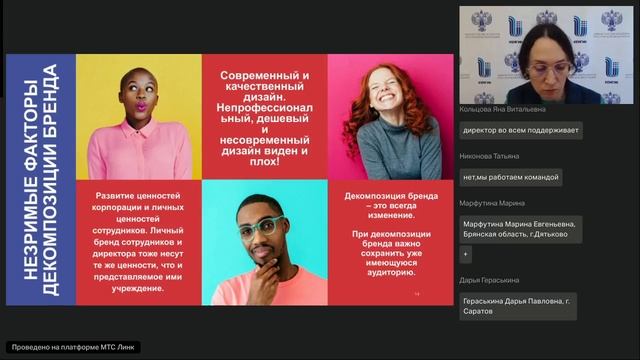Click the "+" chat message bubble

coord(466,254)
